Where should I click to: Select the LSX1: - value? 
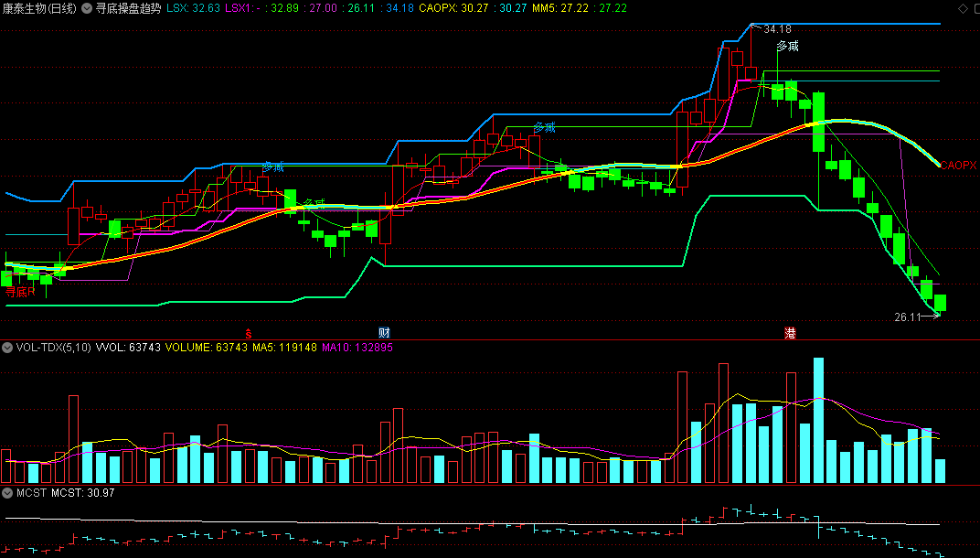click(242, 8)
